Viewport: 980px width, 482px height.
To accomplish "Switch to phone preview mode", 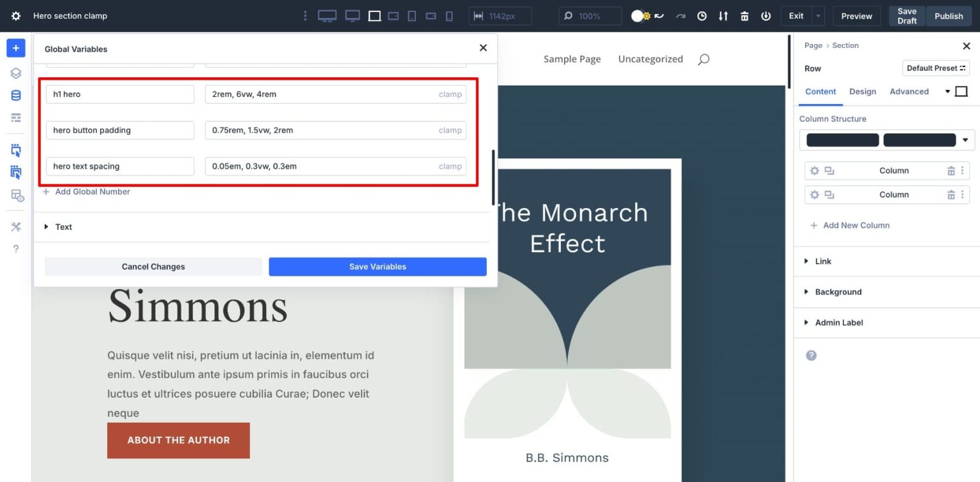I will [x=449, y=15].
